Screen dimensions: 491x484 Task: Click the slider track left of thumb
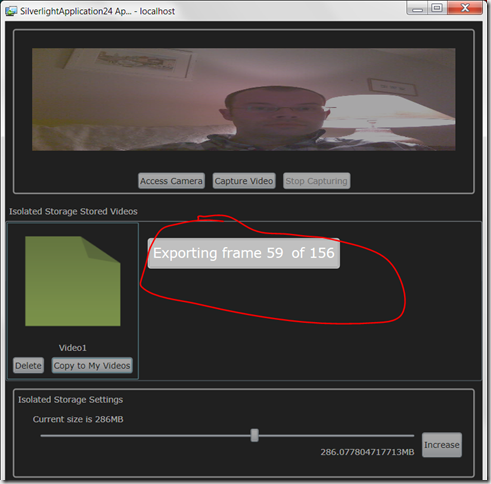(145, 435)
